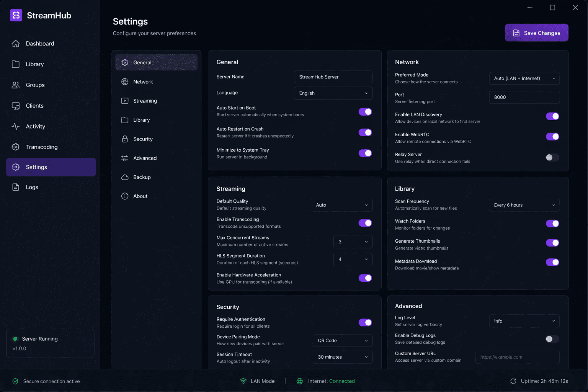Go to Groups page
Image resolution: width=588 pixels, height=392 pixels.
tap(51, 85)
